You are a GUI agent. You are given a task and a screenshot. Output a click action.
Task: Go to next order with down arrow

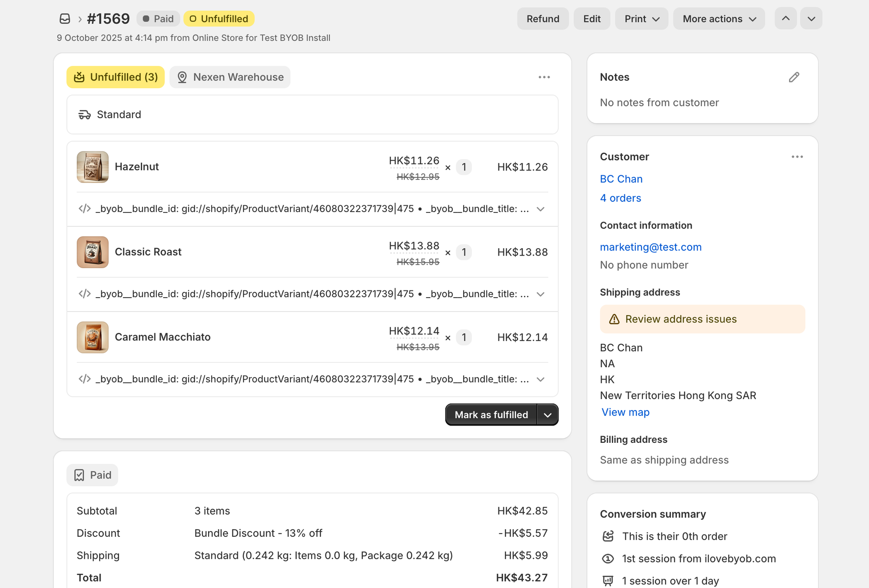click(811, 19)
